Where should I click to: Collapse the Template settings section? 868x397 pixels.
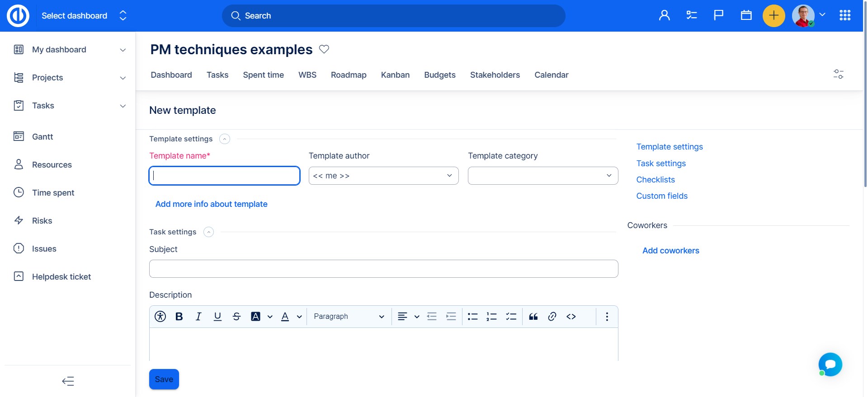click(x=225, y=139)
